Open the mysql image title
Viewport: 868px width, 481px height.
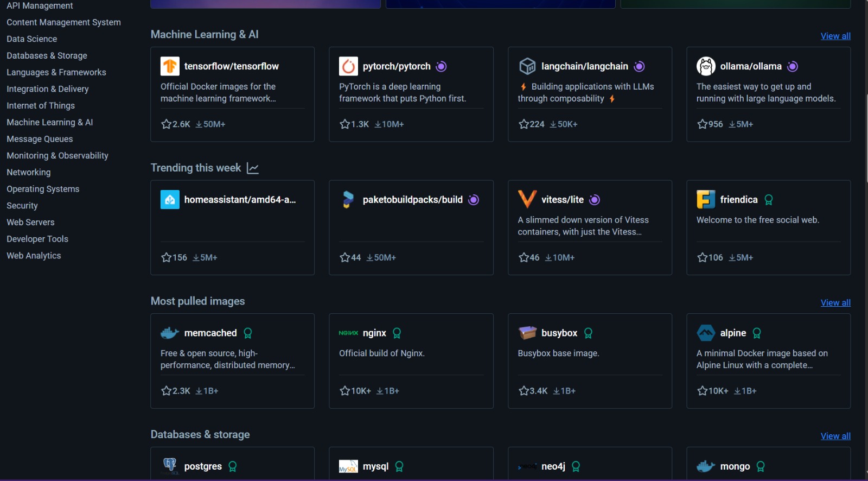point(375,466)
